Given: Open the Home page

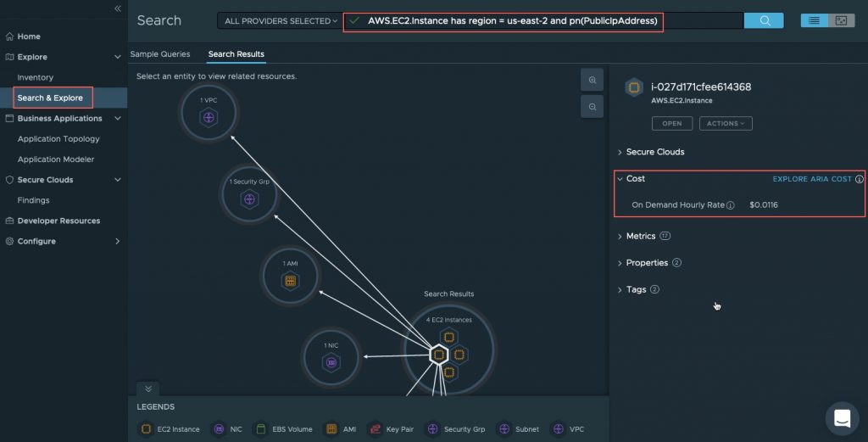Looking at the screenshot, I should point(29,36).
